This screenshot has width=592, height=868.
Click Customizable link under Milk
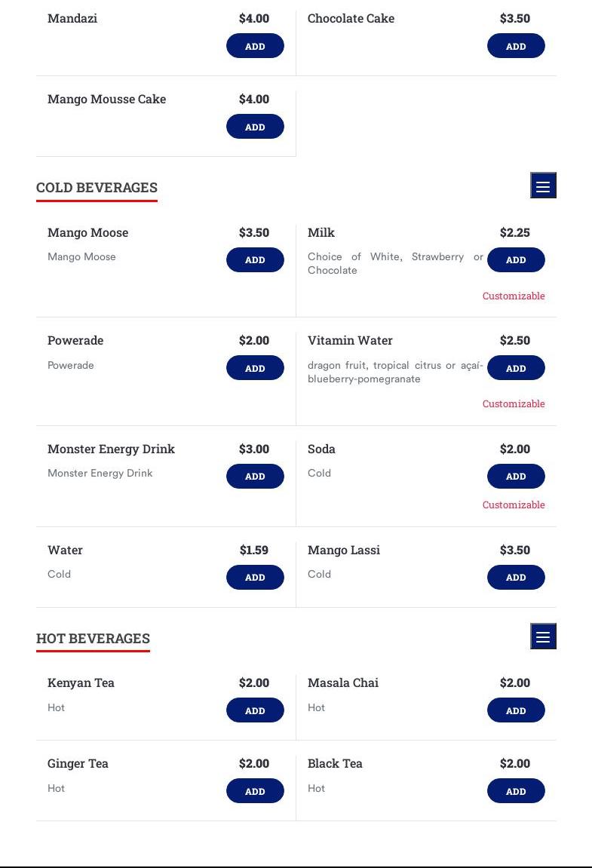514,296
